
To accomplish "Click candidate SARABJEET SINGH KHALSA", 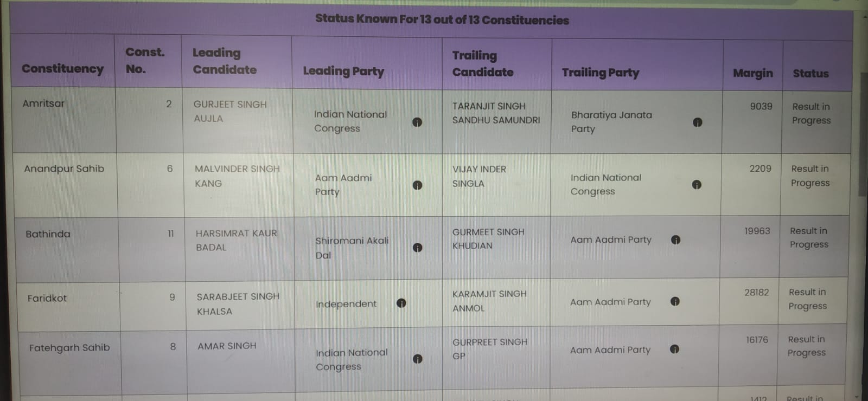I will coord(238,304).
